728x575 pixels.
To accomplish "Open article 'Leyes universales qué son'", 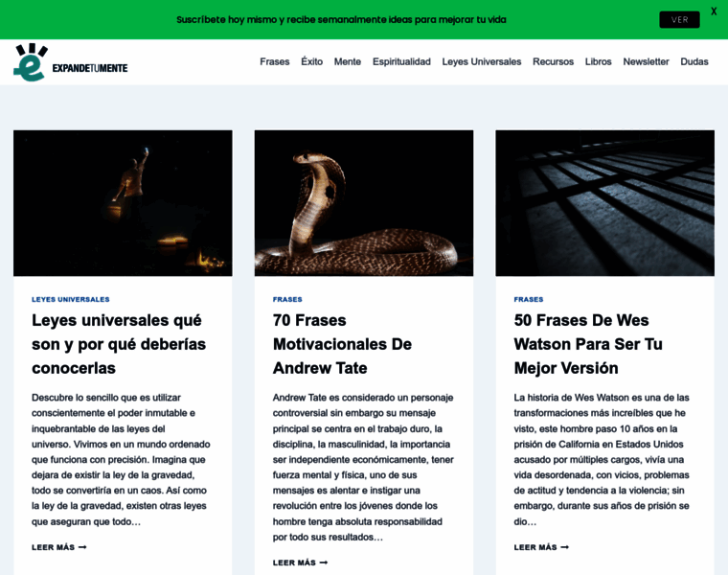I will 119,344.
